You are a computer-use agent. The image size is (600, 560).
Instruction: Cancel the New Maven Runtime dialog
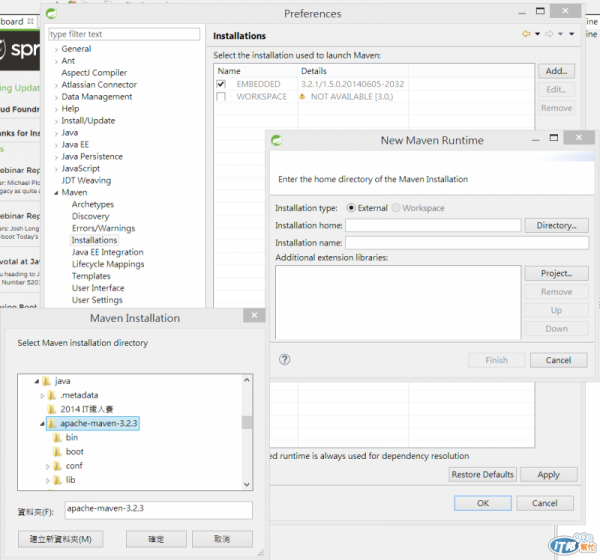(x=558, y=360)
